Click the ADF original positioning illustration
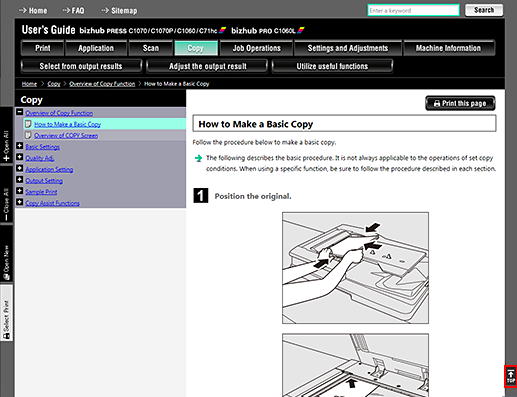The height and width of the screenshot is (397, 517). point(355,268)
